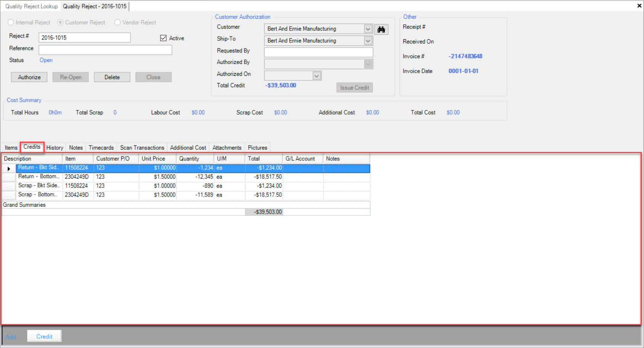Sort by the Unit Price column header
Viewport: 644px width, 348px height.
coord(157,159)
